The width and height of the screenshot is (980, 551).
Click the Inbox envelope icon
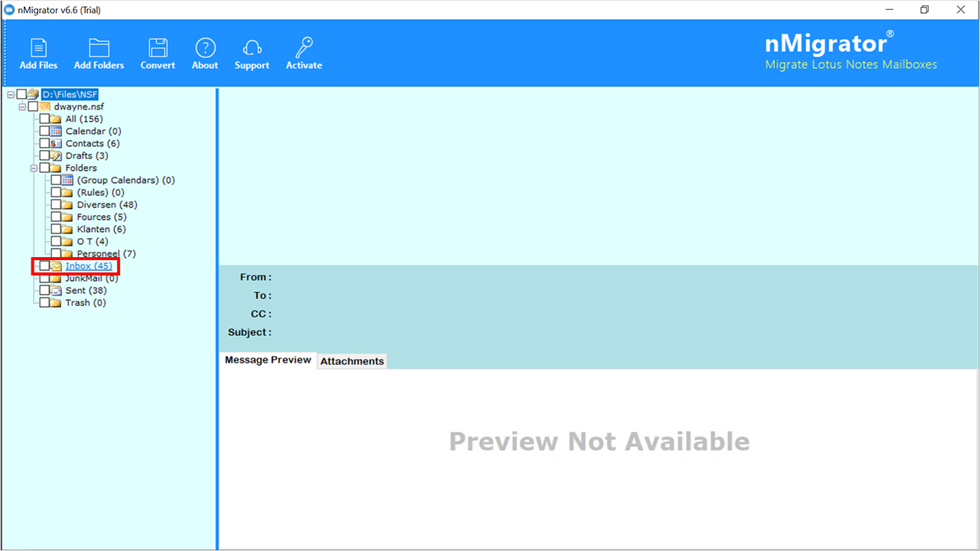click(56, 266)
